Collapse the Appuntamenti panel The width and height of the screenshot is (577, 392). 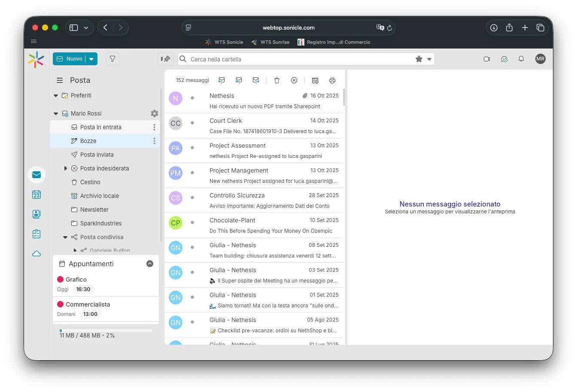pos(149,263)
